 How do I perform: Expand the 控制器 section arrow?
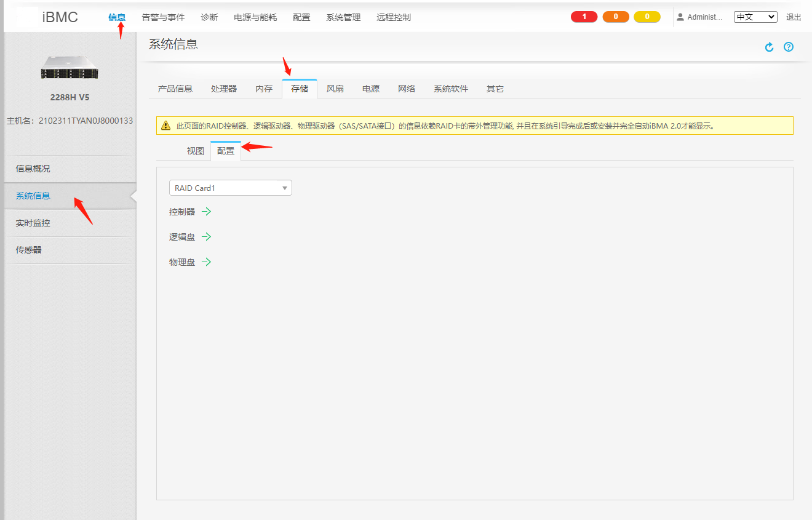(207, 212)
